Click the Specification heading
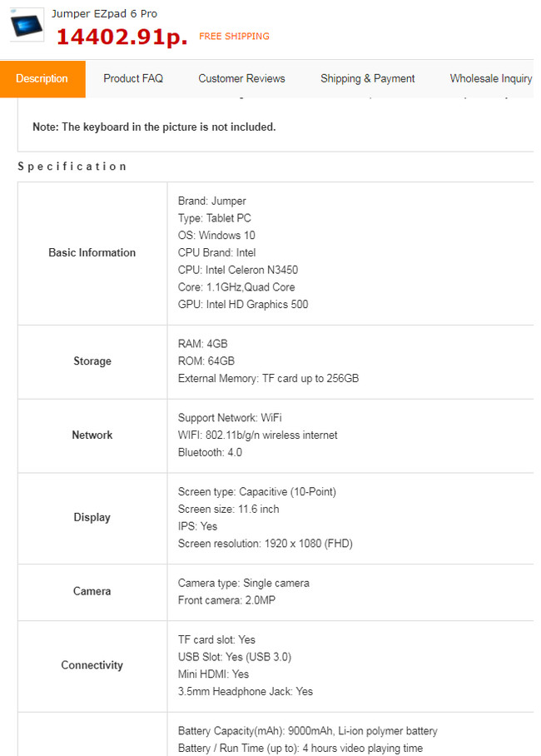Screen dimensions: 541x756 [72, 167]
